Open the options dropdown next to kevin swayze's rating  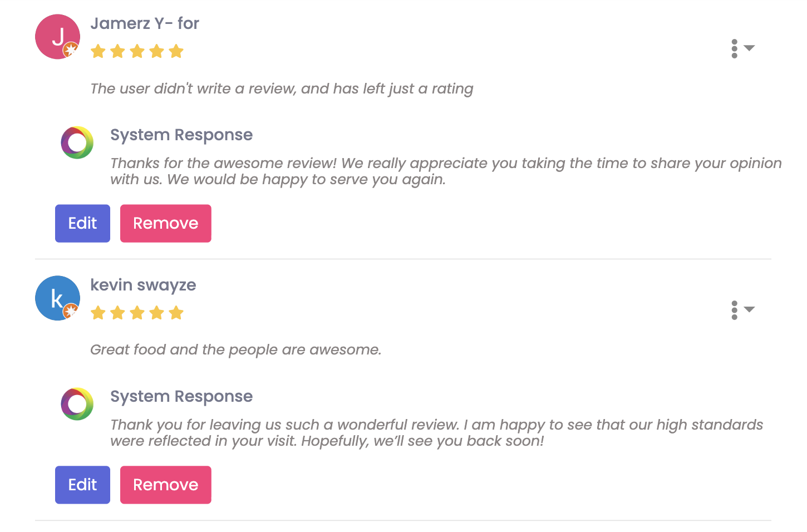[x=749, y=311]
